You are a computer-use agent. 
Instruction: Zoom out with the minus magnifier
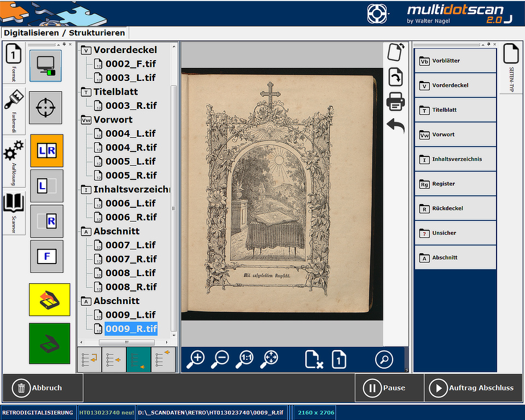click(220, 359)
